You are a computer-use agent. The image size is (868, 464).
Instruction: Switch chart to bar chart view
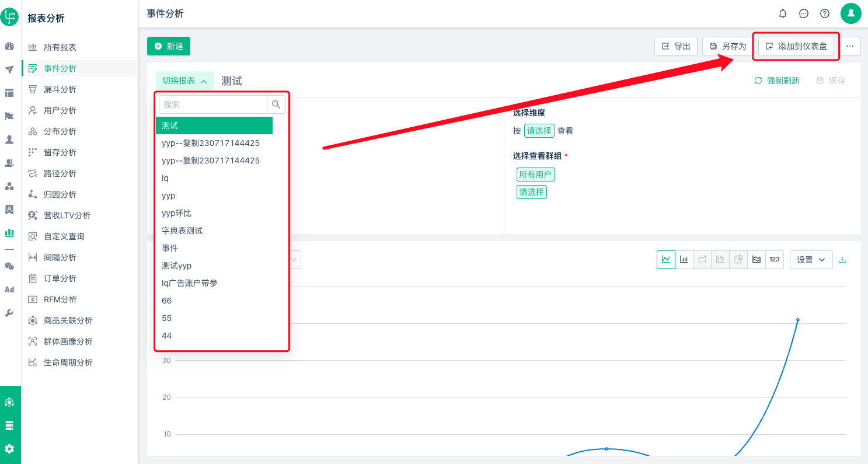(x=684, y=260)
